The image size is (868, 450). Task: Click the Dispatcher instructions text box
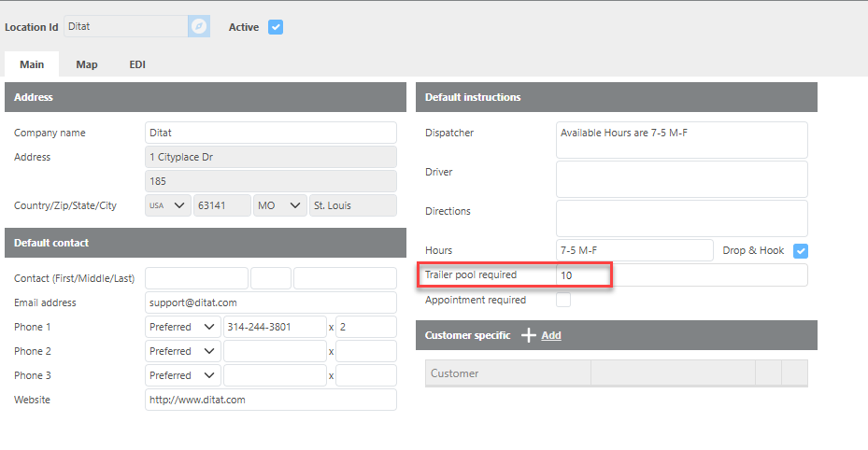(681, 140)
